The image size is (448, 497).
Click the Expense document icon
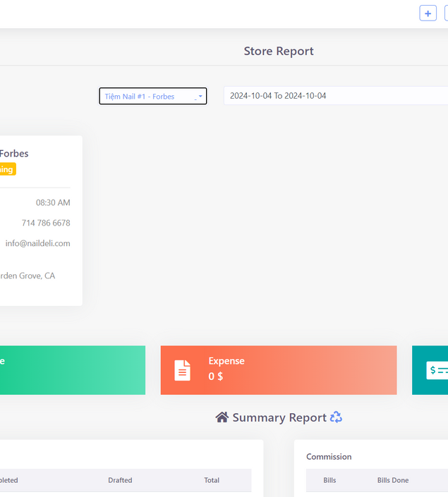click(x=183, y=370)
